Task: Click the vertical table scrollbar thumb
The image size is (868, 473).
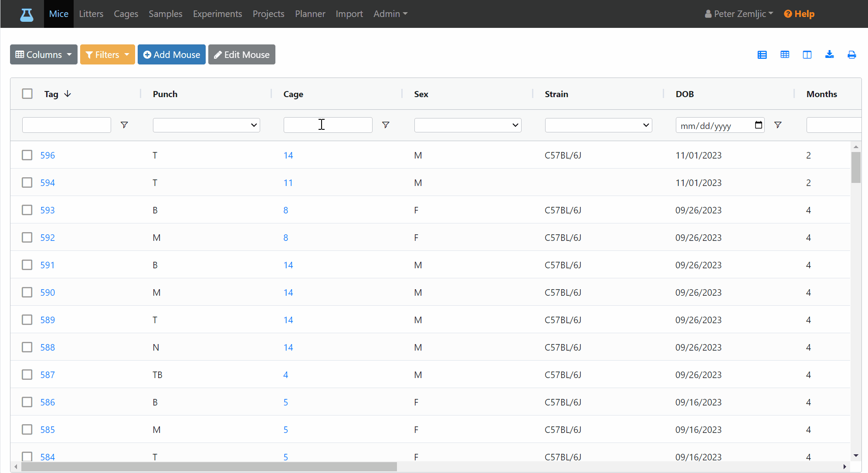Action: tap(856, 167)
